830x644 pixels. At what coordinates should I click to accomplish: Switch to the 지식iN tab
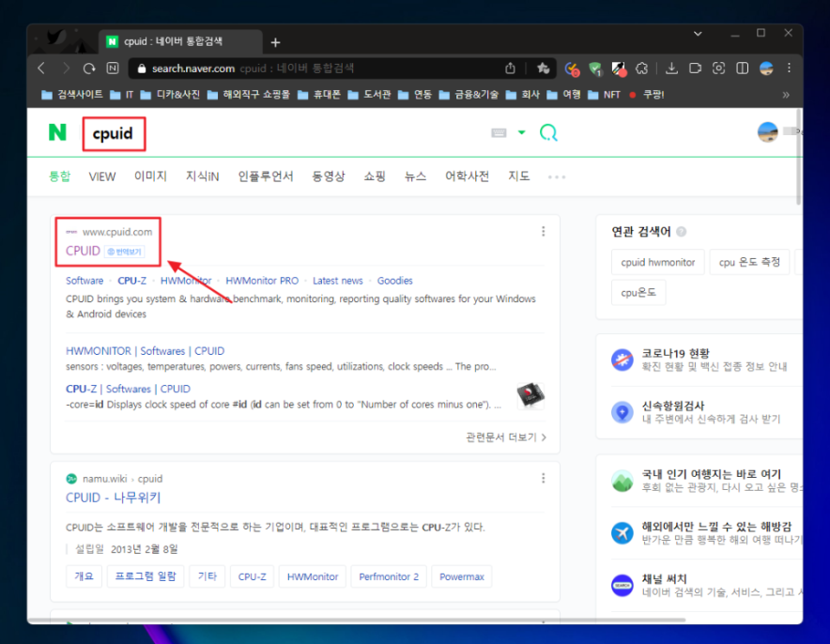point(202,176)
